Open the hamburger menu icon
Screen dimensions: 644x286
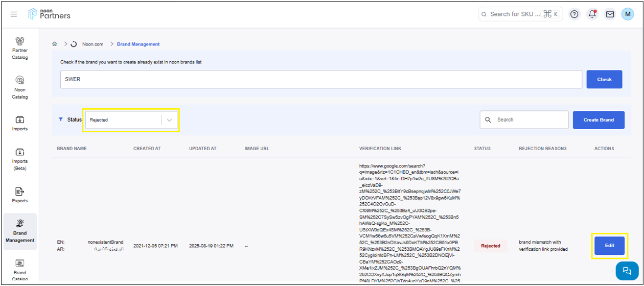pyautogui.click(x=14, y=14)
